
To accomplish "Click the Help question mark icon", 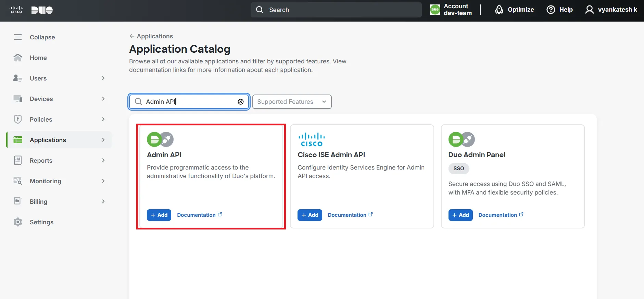I will (x=551, y=10).
